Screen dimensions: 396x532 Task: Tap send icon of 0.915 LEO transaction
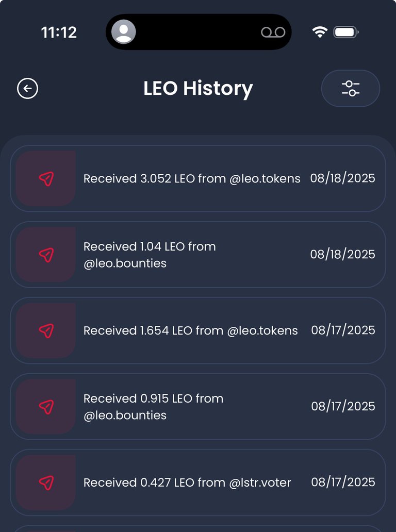[x=46, y=406]
